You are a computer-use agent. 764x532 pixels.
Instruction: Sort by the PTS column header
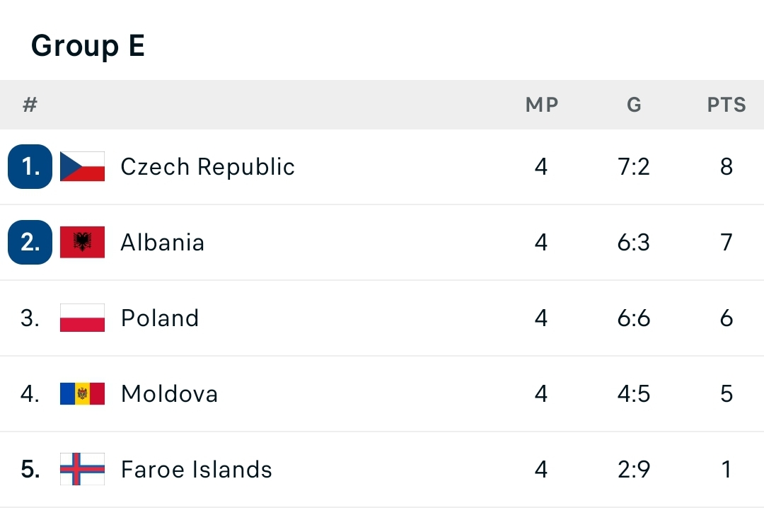[x=727, y=105]
